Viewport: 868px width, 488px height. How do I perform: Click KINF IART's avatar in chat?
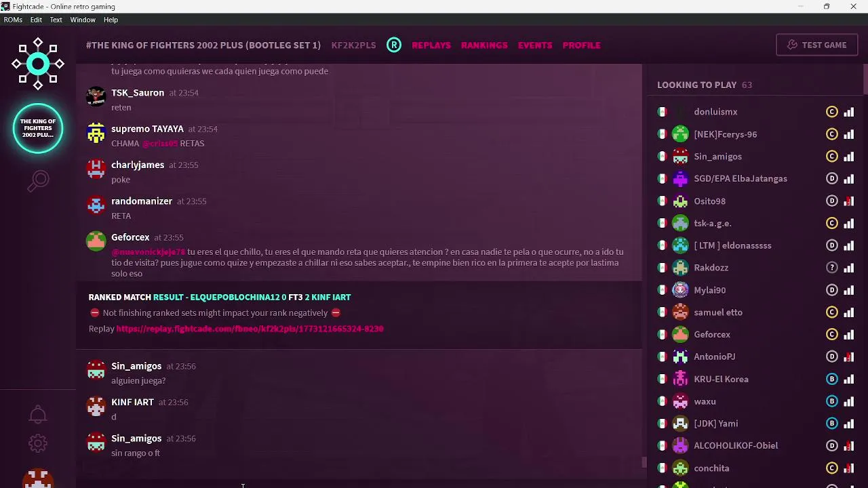[96, 405]
